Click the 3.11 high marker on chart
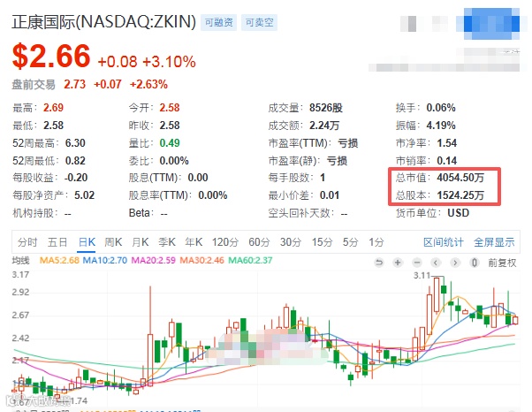Viewport: 532px width, 412px height. click(422, 275)
